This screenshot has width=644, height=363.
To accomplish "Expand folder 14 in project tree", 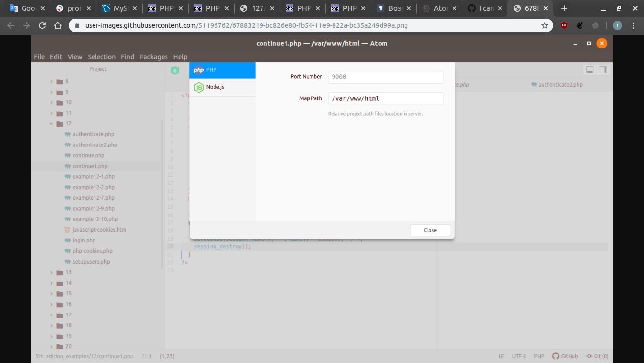I will click(51, 283).
